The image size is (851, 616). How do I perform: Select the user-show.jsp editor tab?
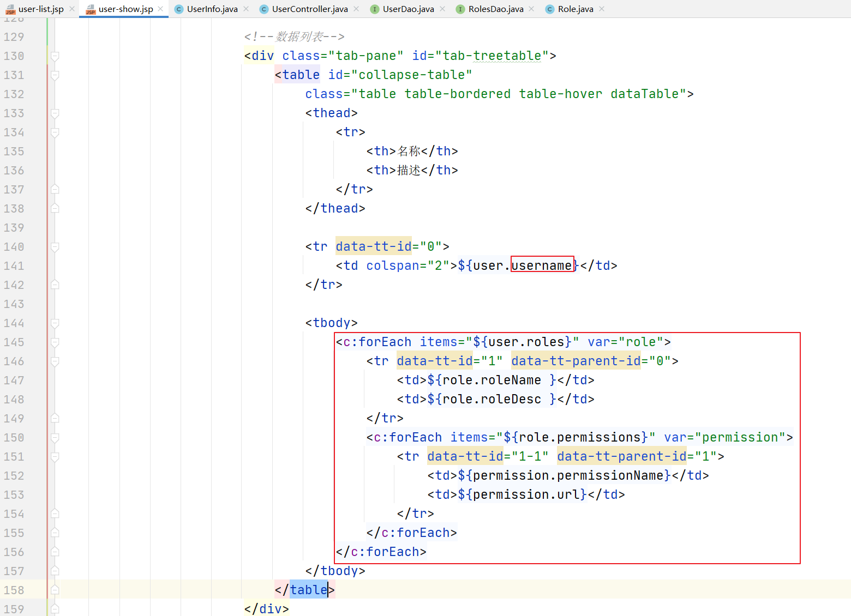pyautogui.click(x=125, y=9)
